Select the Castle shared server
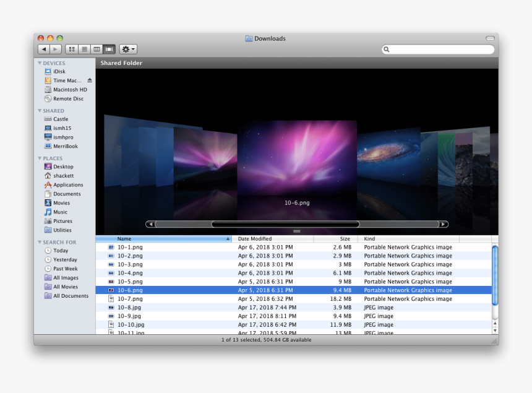Viewport: 532px width, 393px height. [56, 119]
